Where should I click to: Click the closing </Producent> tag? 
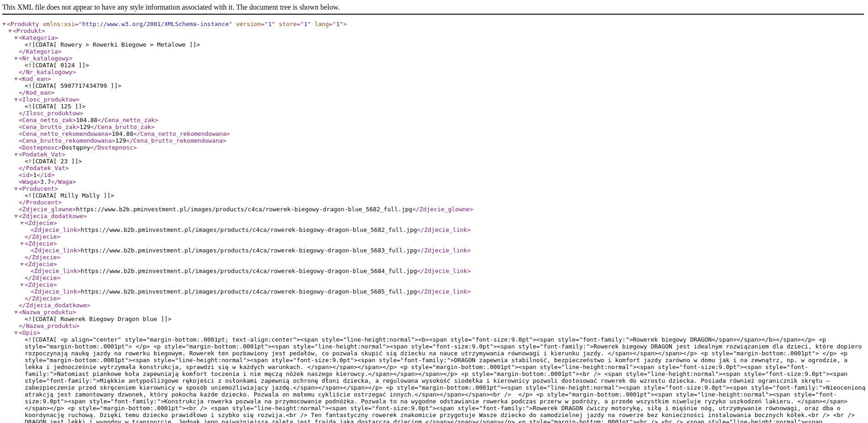coord(40,203)
